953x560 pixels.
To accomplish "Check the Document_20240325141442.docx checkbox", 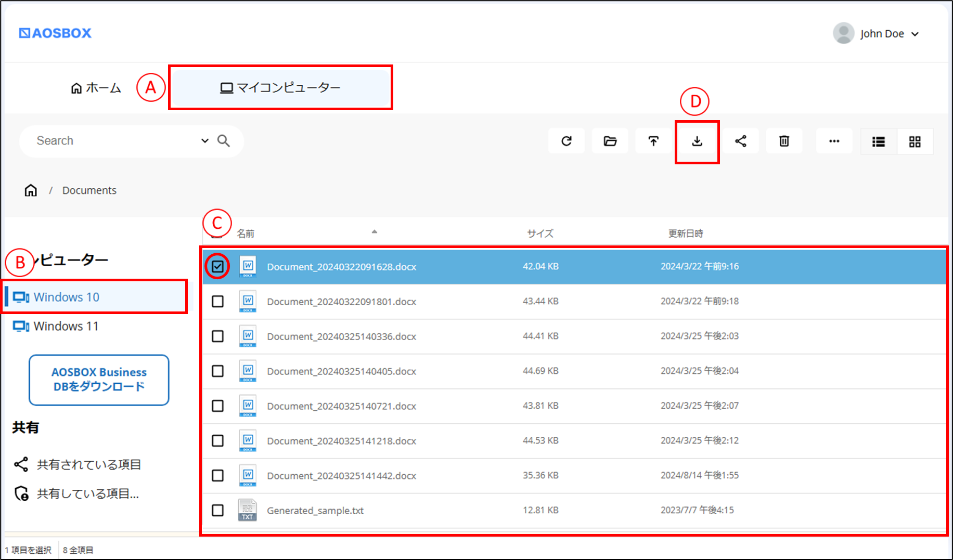I will [x=218, y=475].
